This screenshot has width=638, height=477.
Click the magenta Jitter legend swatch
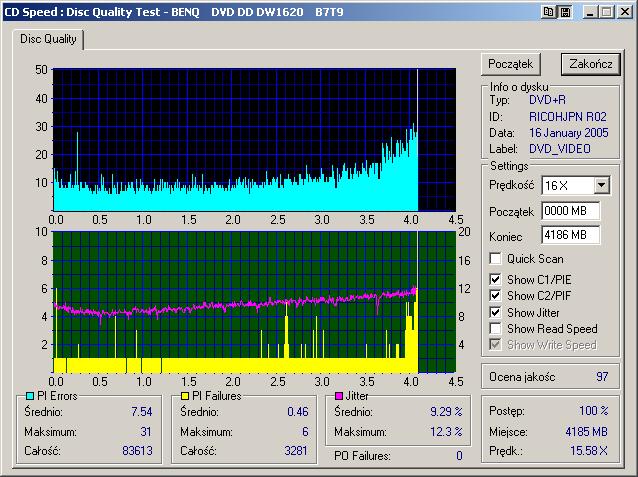pyautogui.click(x=339, y=396)
